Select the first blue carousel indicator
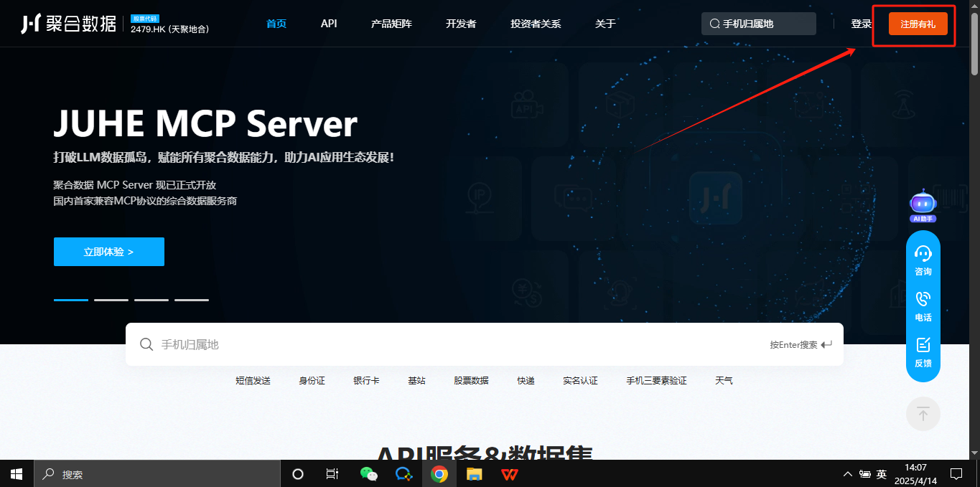The image size is (980, 487). (x=71, y=300)
